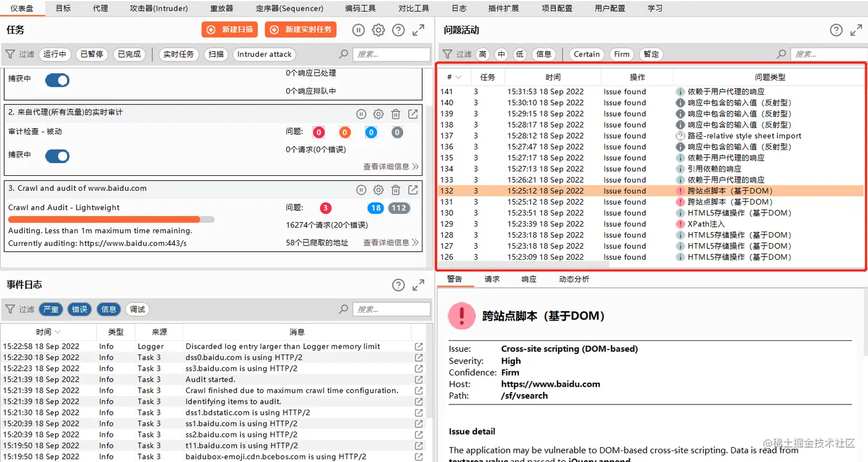Select issue 141 依赖于用户代理的响应 row
868x462 pixels.
[x=652, y=91]
